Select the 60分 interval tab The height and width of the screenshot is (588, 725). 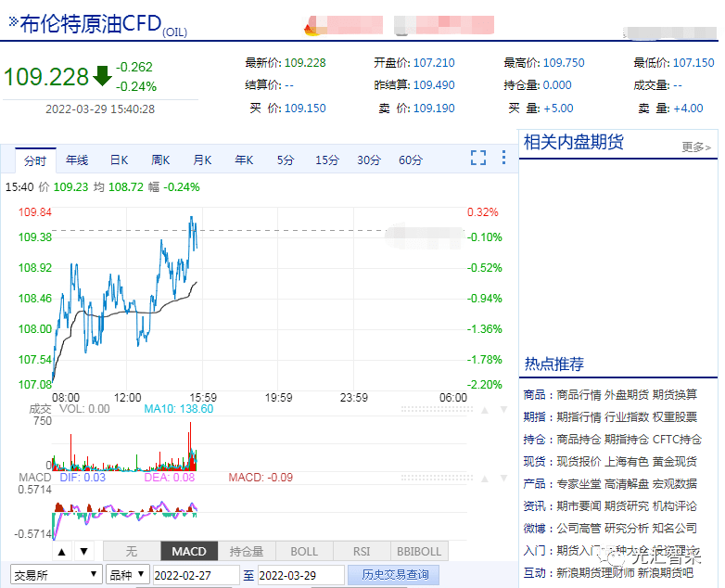[411, 160]
